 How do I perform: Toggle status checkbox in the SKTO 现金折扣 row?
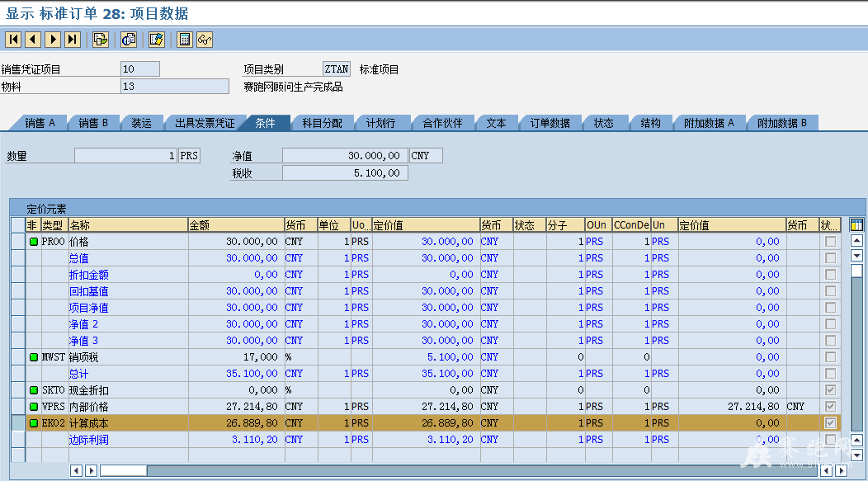coord(830,389)
